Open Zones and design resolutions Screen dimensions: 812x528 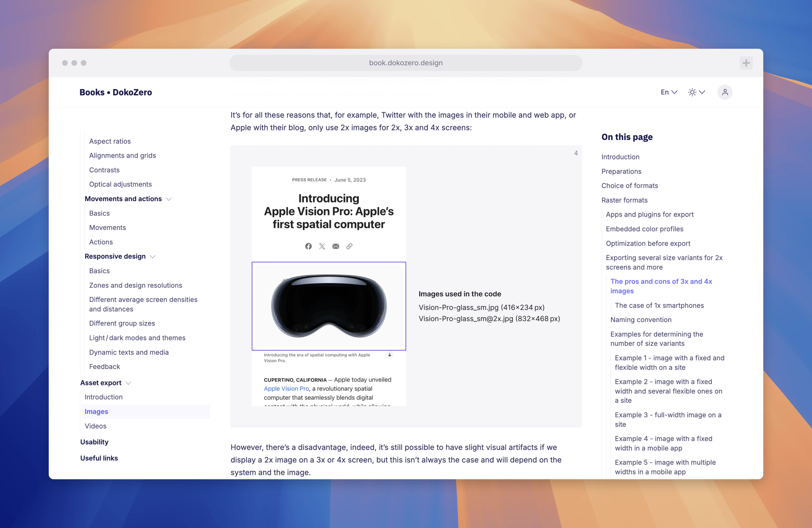tap(135, 285)
